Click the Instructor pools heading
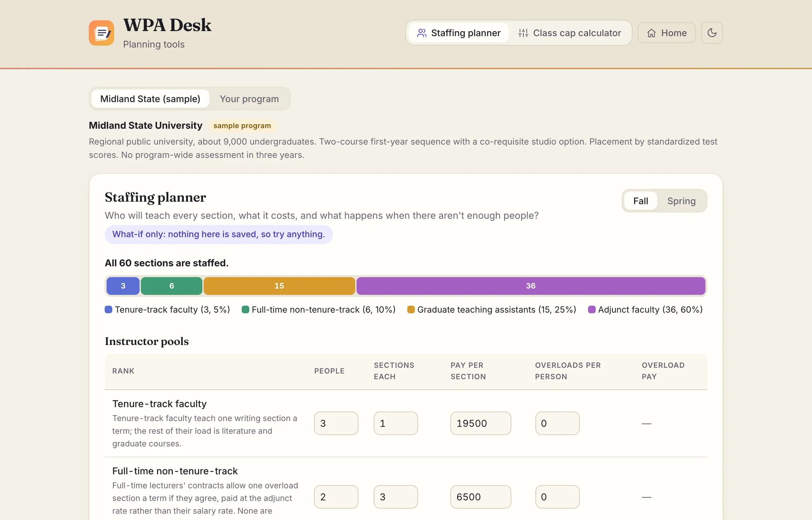Image resolution: width=812 pixels, height=520 pixels. tap(147, 341)
